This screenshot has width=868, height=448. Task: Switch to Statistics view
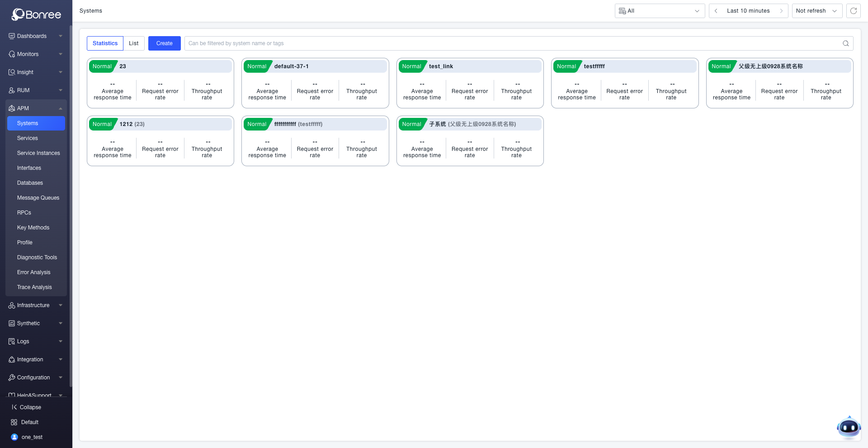click(x=105, y=43)
